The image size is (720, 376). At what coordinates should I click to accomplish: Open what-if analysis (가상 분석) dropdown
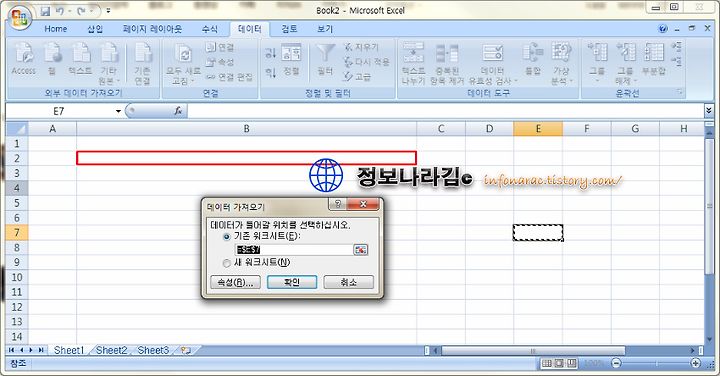tap(562, 76)
